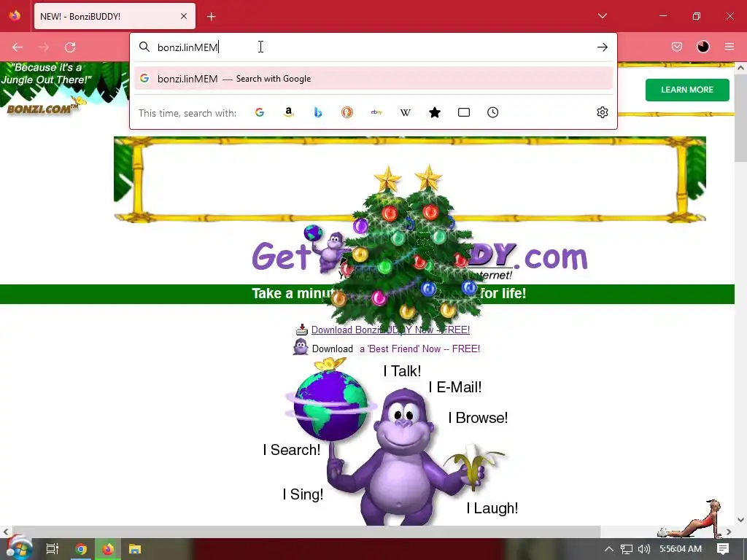Open the Firefox hamburger application menu
747x560 pixels.
(x=729, y=47)
